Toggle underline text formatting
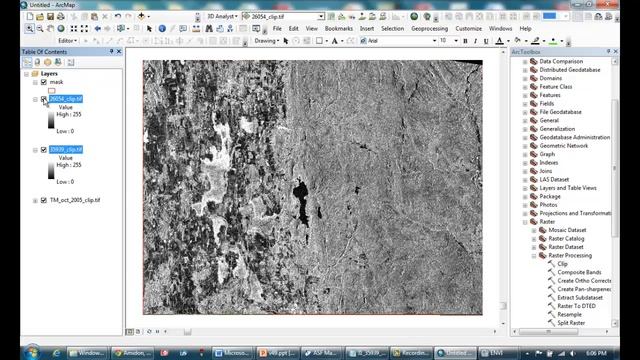 pyautogui.click(x=486, y=41)
